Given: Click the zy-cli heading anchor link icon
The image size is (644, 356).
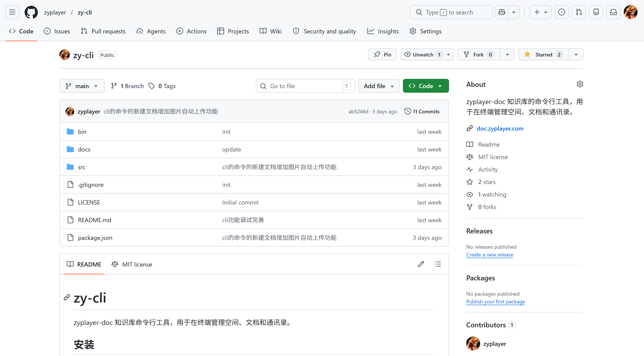Looking at the screenshot, I should (67, 298).
